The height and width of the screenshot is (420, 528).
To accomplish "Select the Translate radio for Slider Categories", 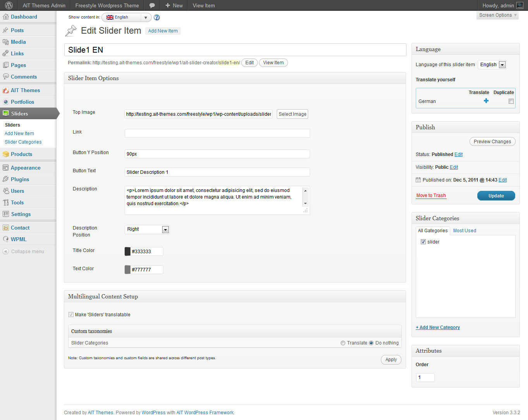I will point(343,343).
